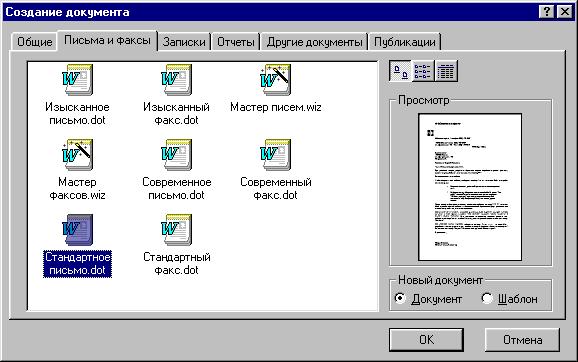Screen dimensions: 578x362
Task: Select the Современное письмо.dot template icon
Action: [176, 154]
